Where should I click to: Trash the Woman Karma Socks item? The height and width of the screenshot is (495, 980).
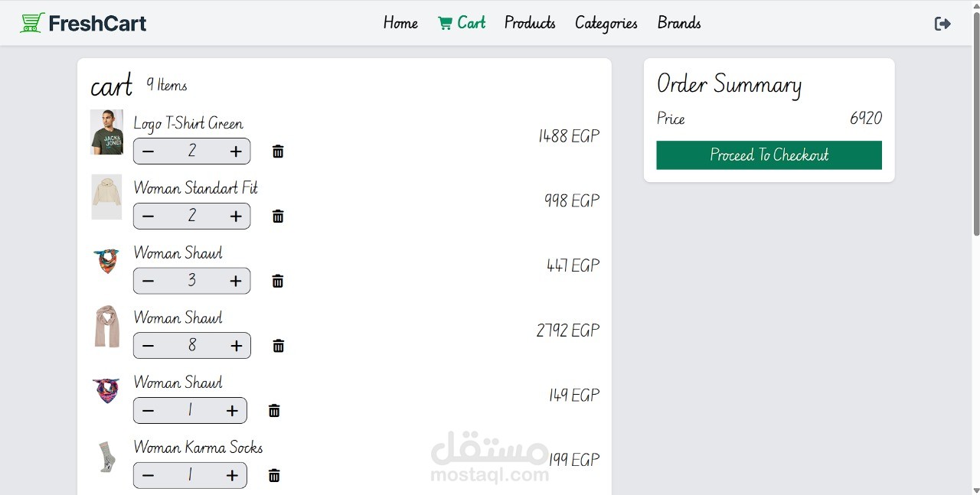coord(274,476)
